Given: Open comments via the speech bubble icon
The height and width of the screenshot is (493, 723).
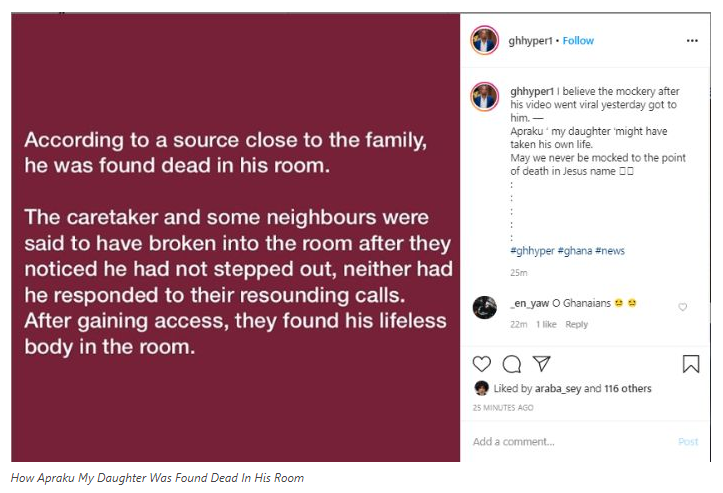Looking at the screenshot, I should (x=512, y=364).
